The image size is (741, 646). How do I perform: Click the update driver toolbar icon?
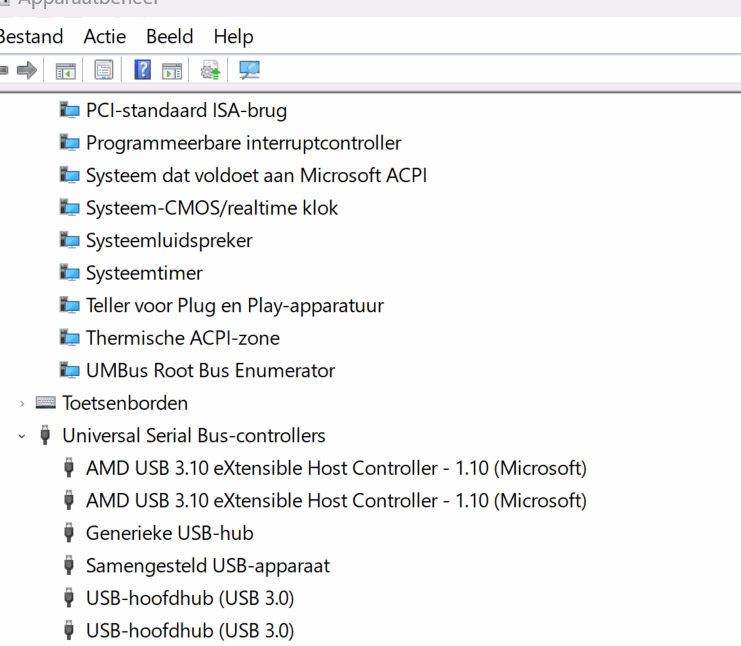tap(210, 70)
